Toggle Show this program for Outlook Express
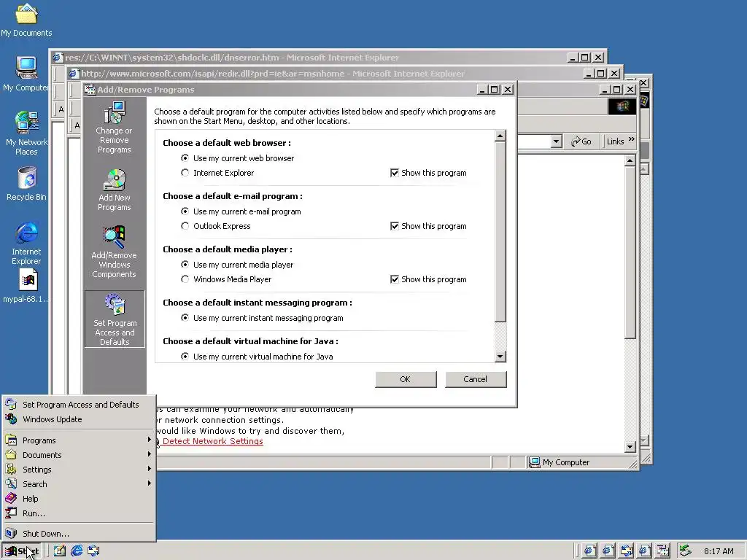 coord(395,226)
